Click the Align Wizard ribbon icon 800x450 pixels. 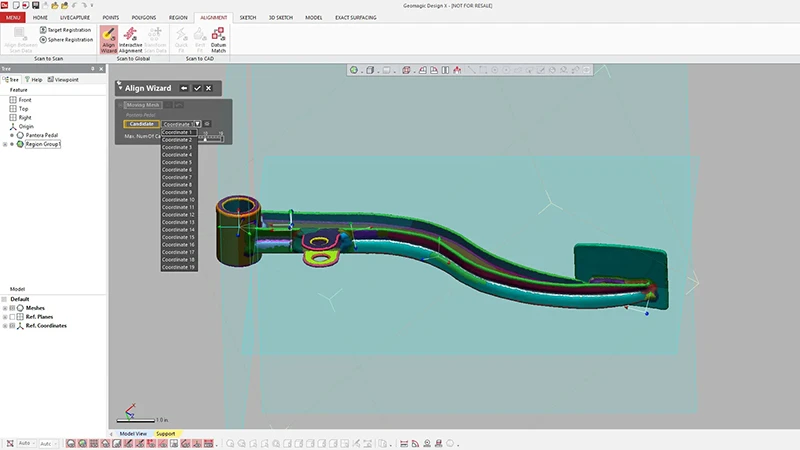click(108, 38)
